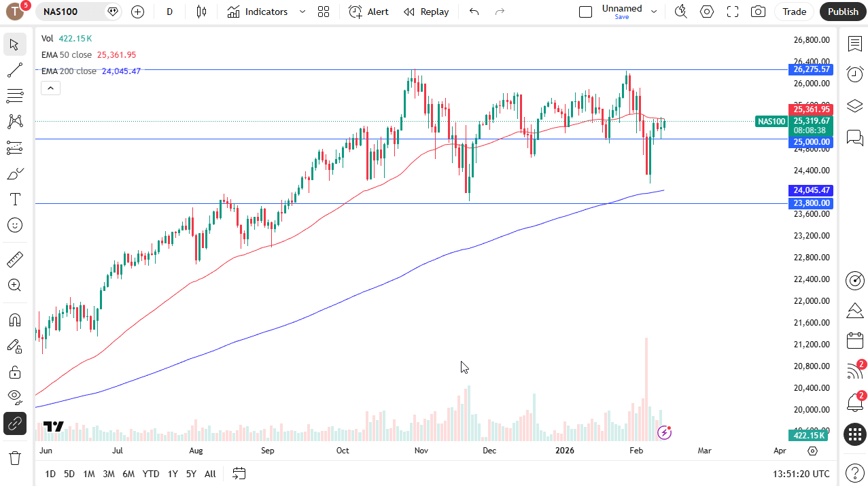Open the chats panel icon
Viewport: 868px width, 486px height.
click(x=854, y=137)
